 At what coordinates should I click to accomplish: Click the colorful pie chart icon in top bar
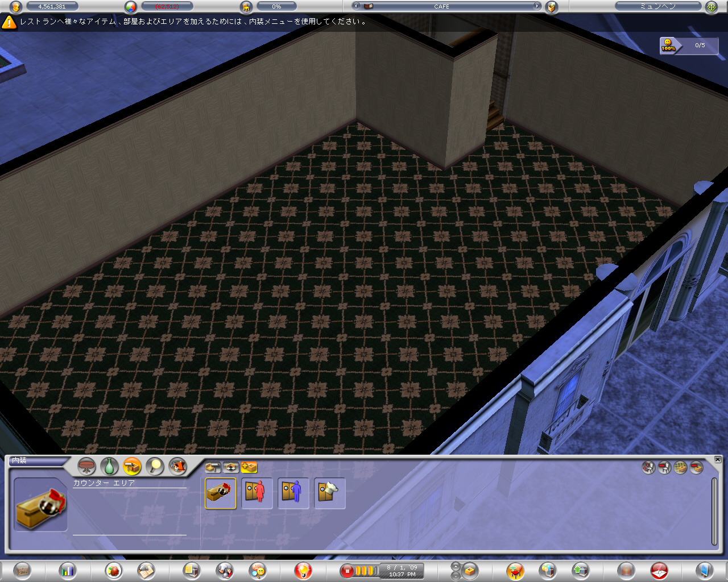tap(131, 7)
